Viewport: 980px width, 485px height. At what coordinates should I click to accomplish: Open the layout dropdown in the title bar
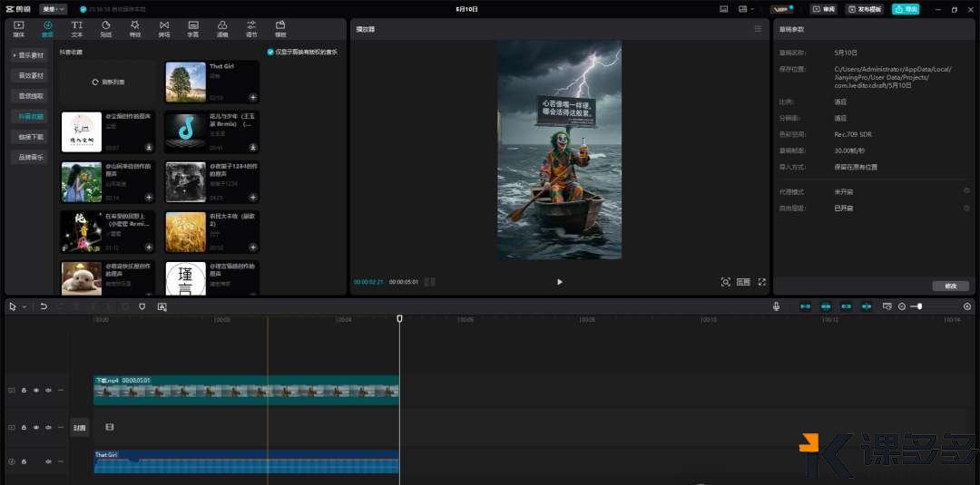(746, 9)
